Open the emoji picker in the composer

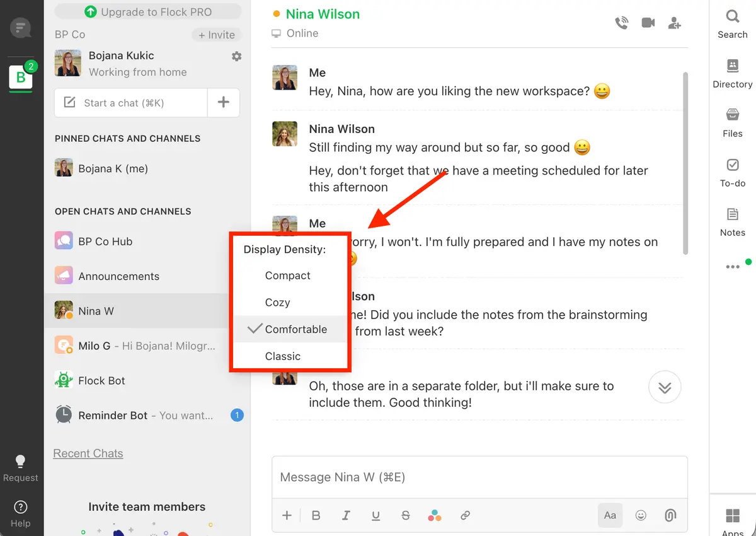click(x=641, y=515)
